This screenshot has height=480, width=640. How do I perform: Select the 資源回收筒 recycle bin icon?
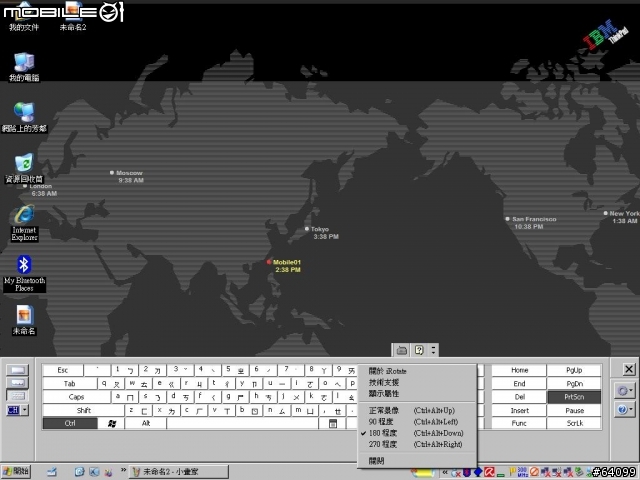[x=24, y=168]
